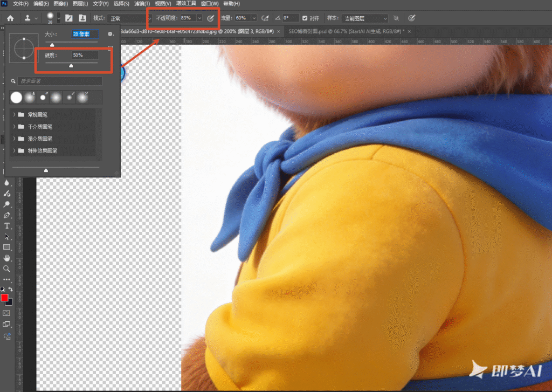Open the Edit Toolbar three-dots icon
The image size is (552, 392).
(6, 280)
